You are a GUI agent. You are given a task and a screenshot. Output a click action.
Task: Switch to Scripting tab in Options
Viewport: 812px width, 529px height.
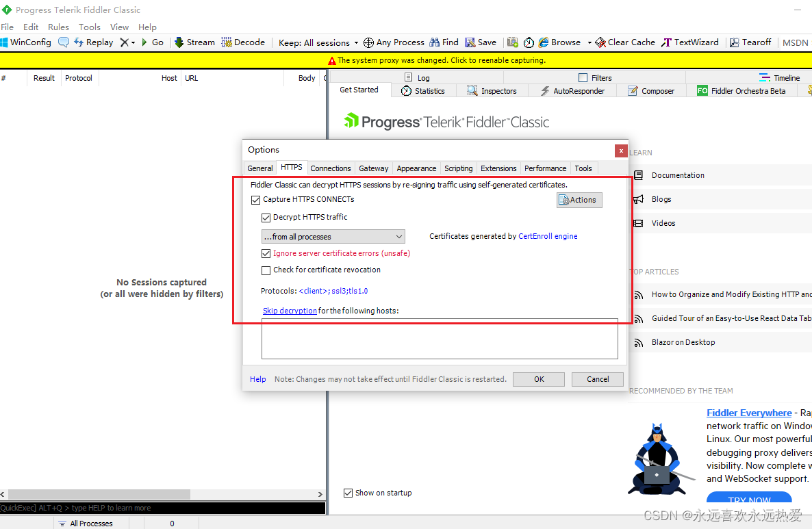458,168
